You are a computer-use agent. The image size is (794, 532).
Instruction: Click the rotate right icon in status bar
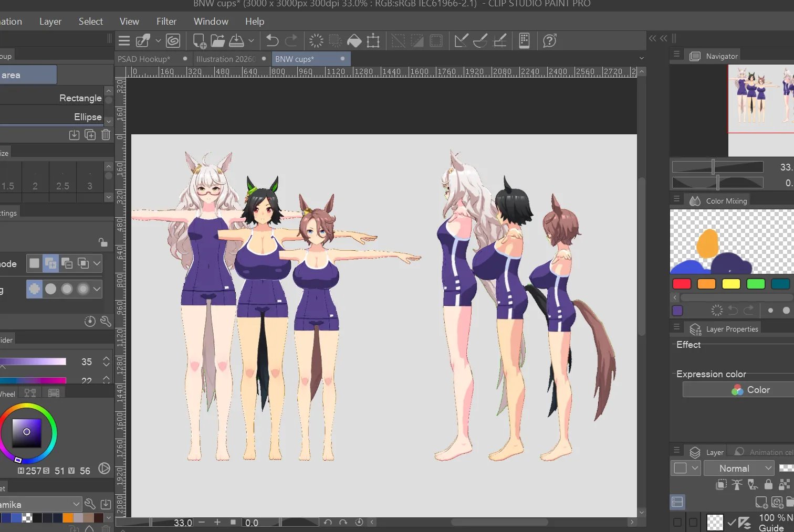pos(343,523)
